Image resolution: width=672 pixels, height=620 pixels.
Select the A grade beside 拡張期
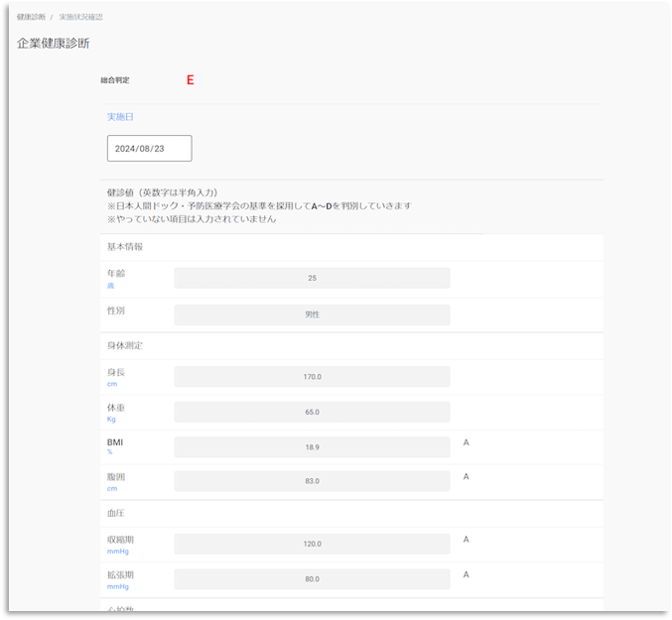[x=466, y=574]
